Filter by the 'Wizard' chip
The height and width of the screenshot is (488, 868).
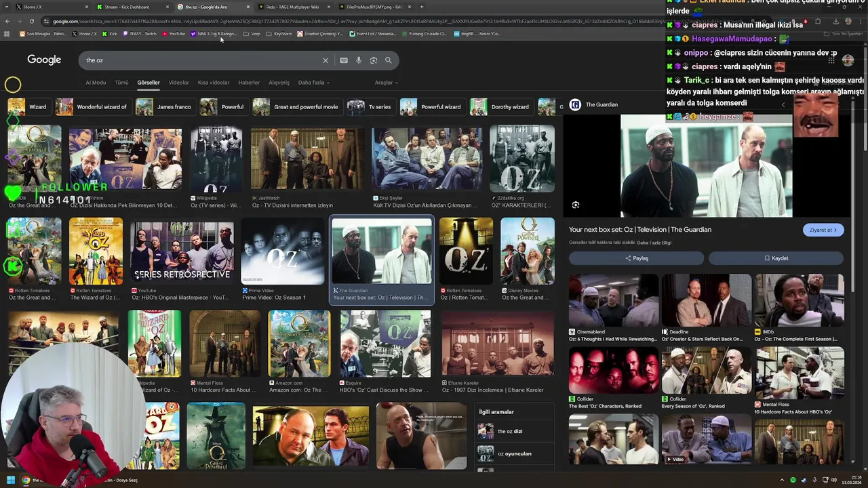click(x=30, y=107)
